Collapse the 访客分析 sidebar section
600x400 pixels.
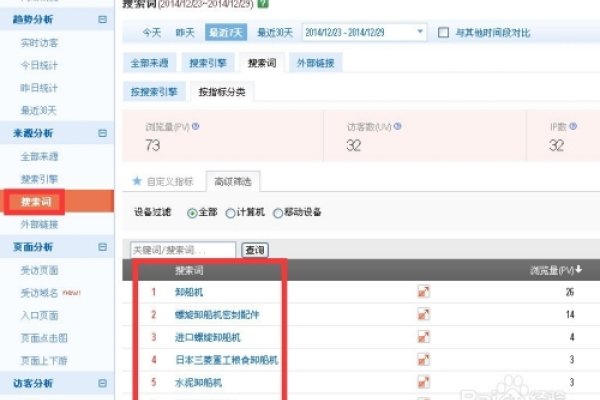click(x=102, y=383)
